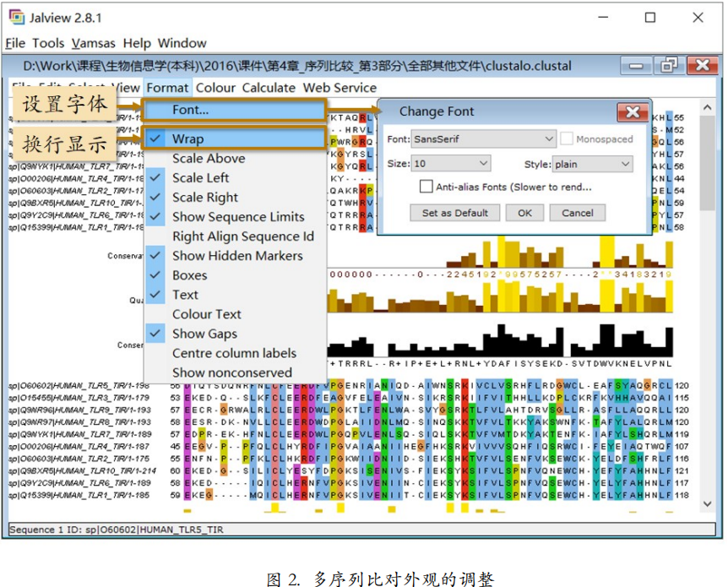Click the Jalview application logo icon

point(17,17)
